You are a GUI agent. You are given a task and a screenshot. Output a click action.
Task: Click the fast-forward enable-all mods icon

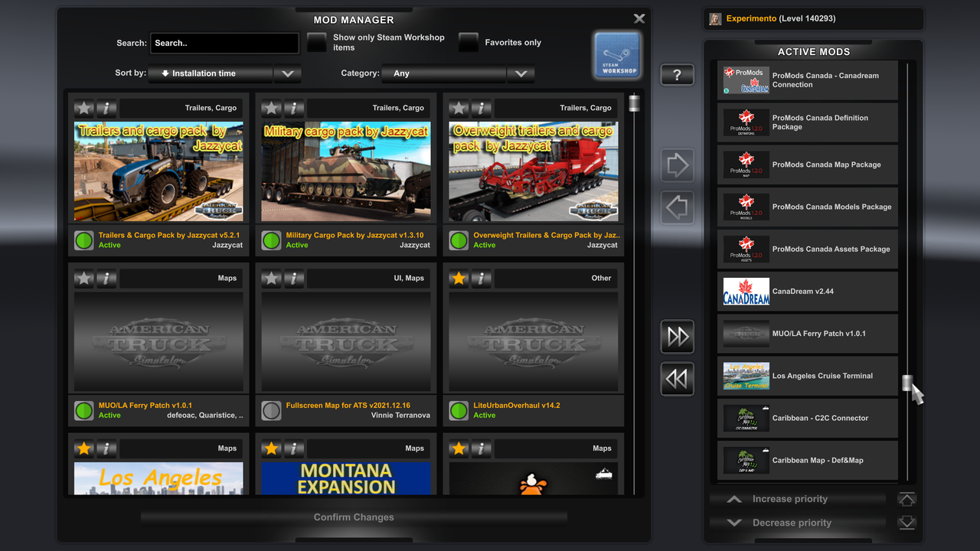coord(677,336)
